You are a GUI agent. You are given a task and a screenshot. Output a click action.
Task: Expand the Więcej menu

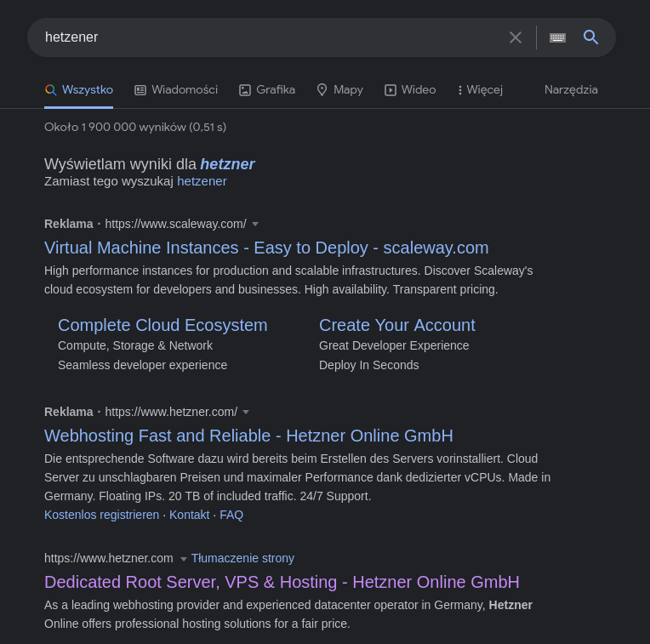pyautogui.click(x=481, y=89)
